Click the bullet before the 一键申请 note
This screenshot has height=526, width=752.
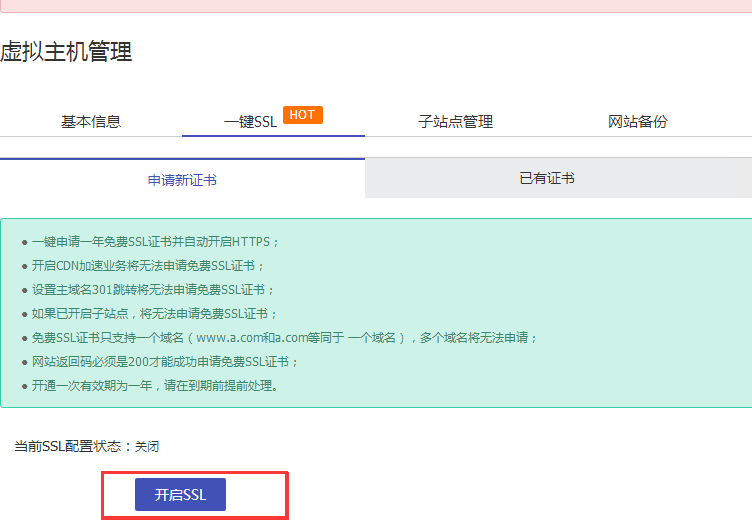point(24,242)
